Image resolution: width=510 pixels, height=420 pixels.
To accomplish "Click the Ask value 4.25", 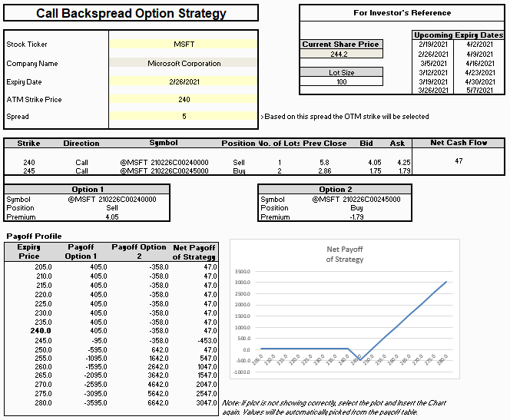I will [x=404, y=162].
